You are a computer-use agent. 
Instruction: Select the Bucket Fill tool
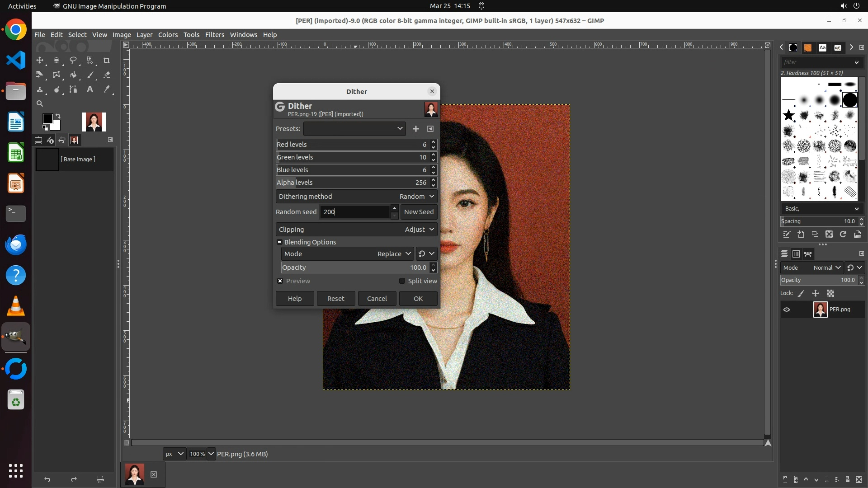(x=73, y=75)
